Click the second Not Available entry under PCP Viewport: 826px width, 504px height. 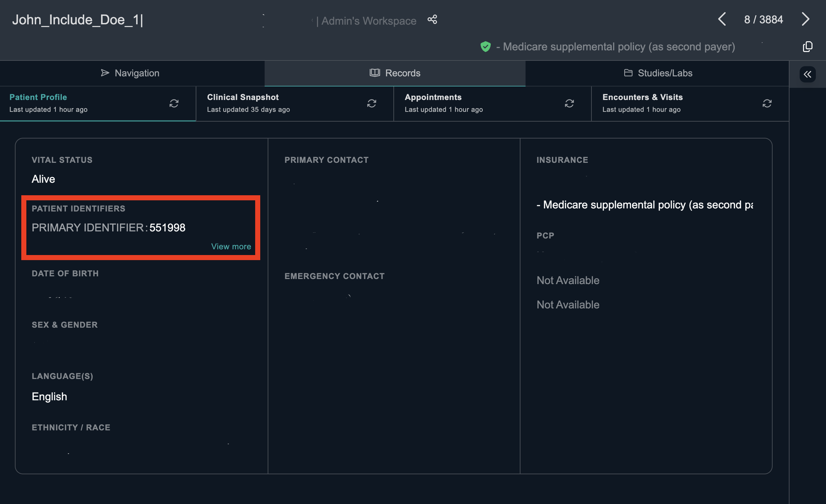pos(568,305)
